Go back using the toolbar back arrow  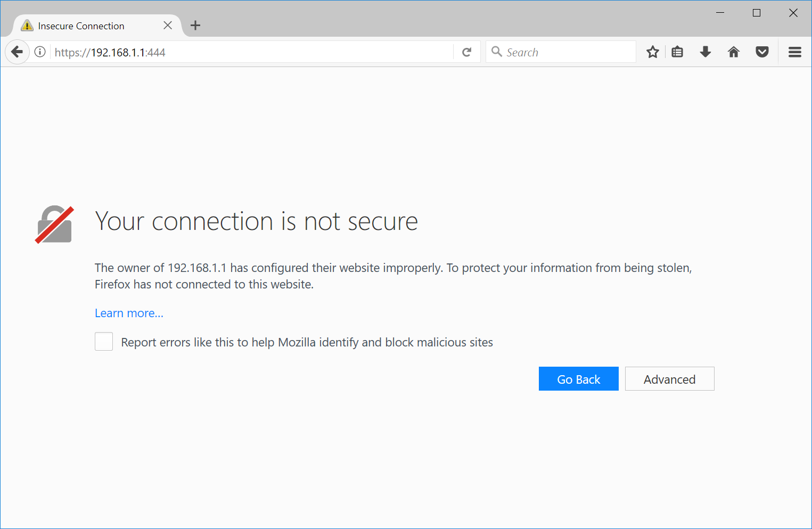point(17,52)
